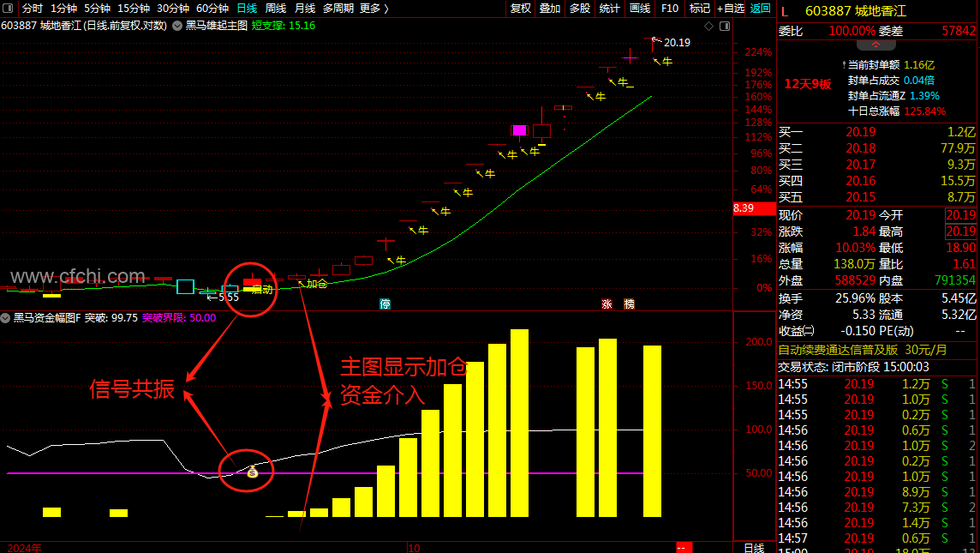The width and height of the screenshot is (980, 553).
Task: Click the 换手 25.96% value
Action: click(856, 298)
